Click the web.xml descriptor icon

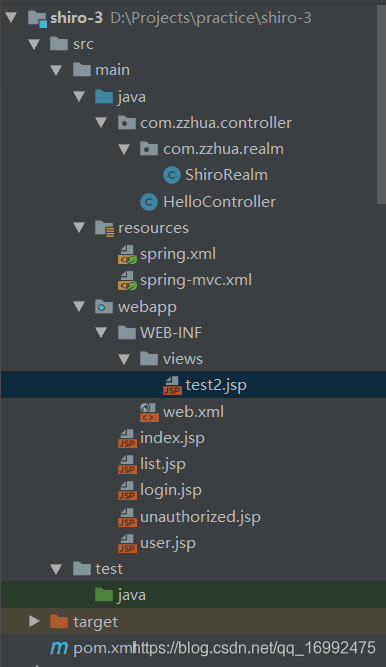(149, 412)
